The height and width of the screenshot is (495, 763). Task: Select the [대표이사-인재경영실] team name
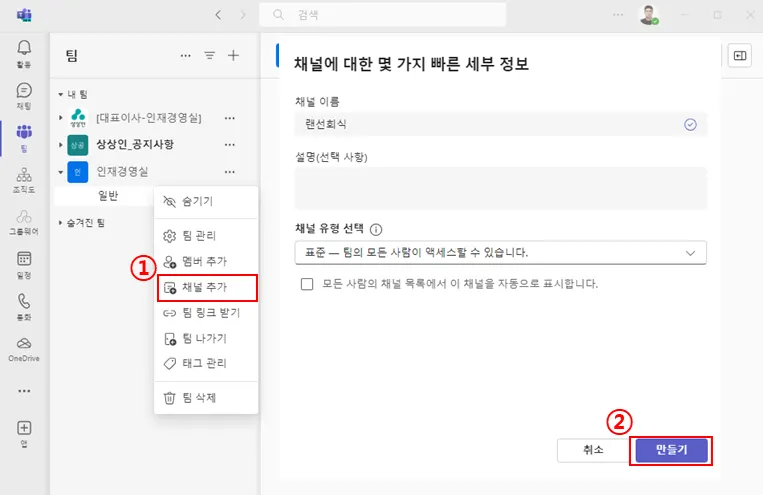(149, 118)
